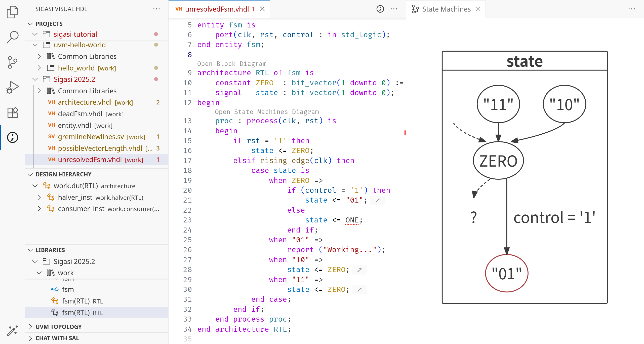Expand hello_world [work] folder

(x=39, y=68)
